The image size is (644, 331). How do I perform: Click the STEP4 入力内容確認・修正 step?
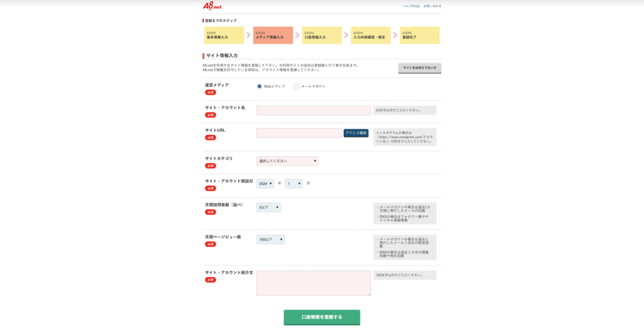click(370, 35)
